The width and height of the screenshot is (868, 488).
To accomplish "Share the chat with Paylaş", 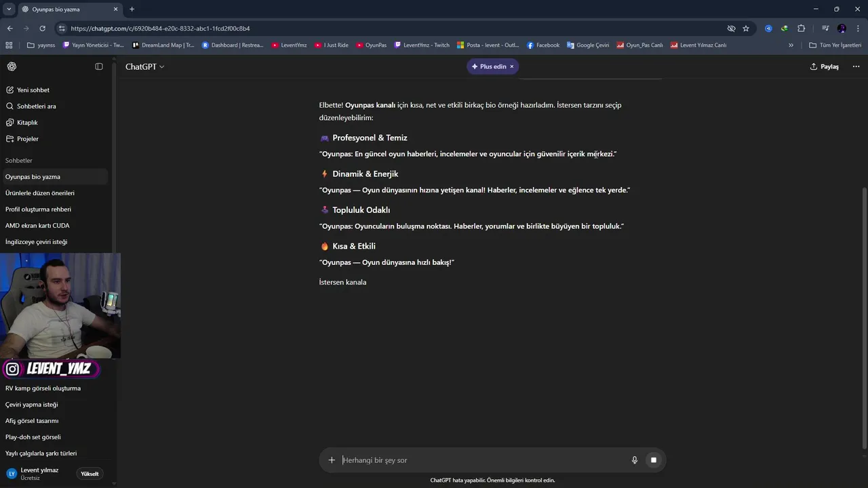I will point(824,66).
